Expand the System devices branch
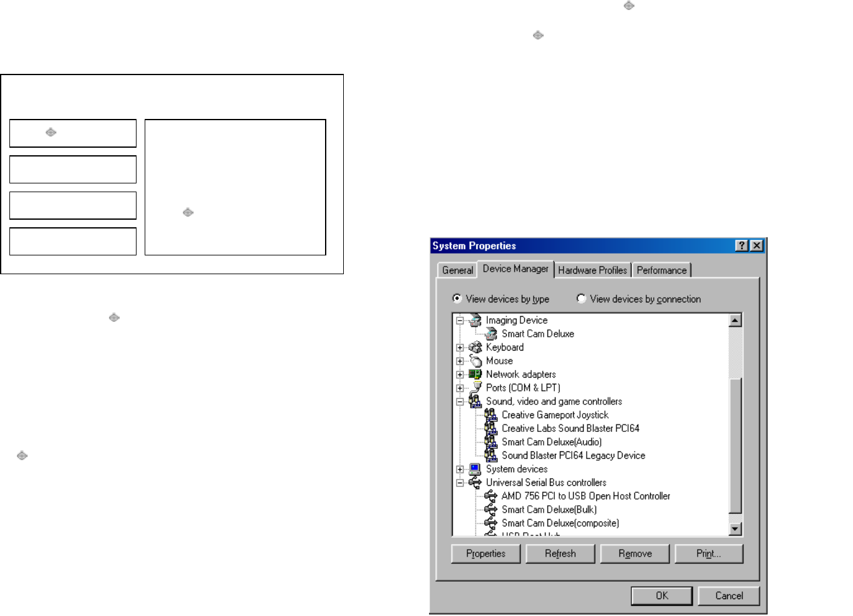 click(x=460, y=470)
